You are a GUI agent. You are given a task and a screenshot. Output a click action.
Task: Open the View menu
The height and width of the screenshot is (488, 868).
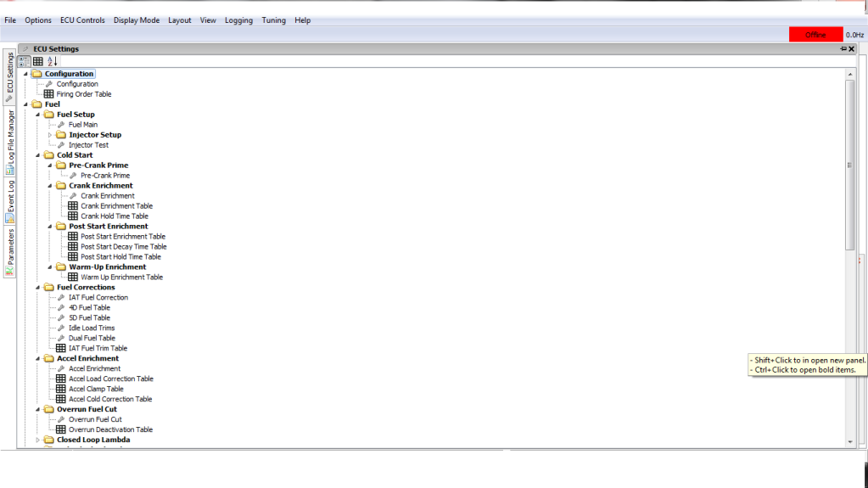(x=208, y=20)
